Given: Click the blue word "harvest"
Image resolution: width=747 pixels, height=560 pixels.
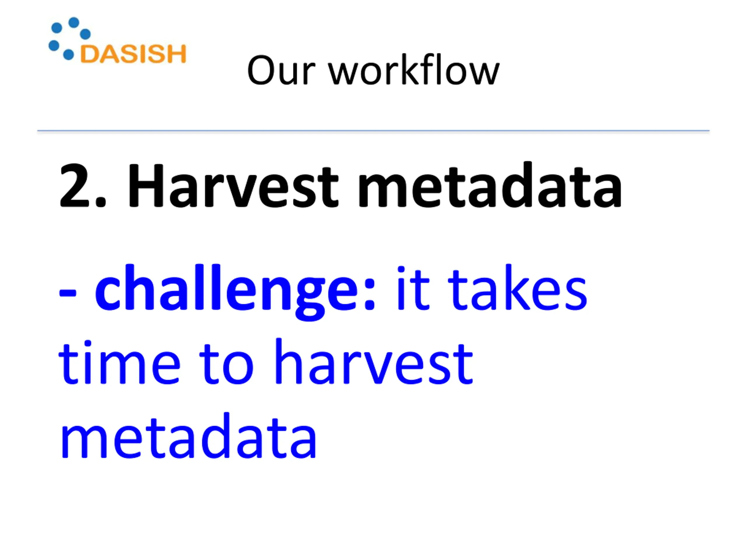Looking at the screenshot, I should click(x=374, y=361).
